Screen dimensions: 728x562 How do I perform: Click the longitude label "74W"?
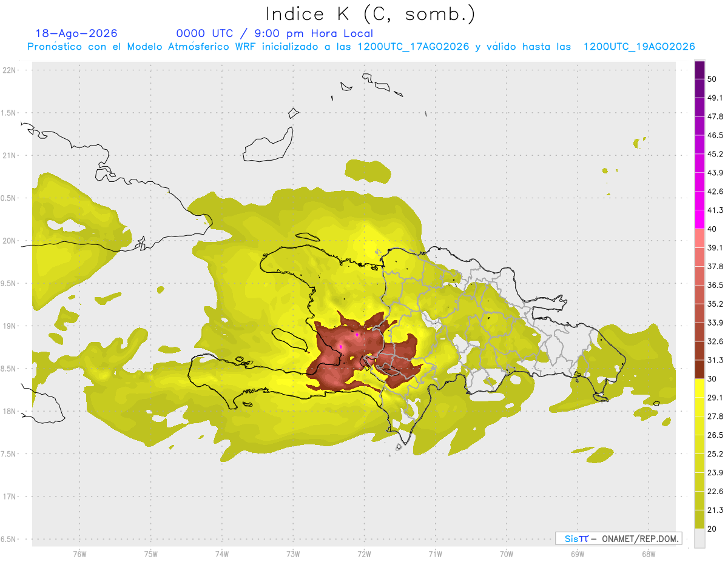(221, 554)
